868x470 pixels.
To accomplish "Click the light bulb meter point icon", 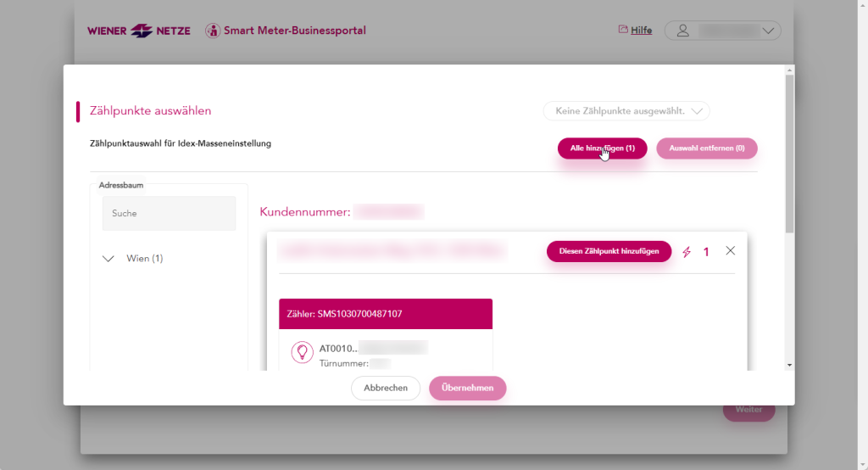I will [302, 352].
